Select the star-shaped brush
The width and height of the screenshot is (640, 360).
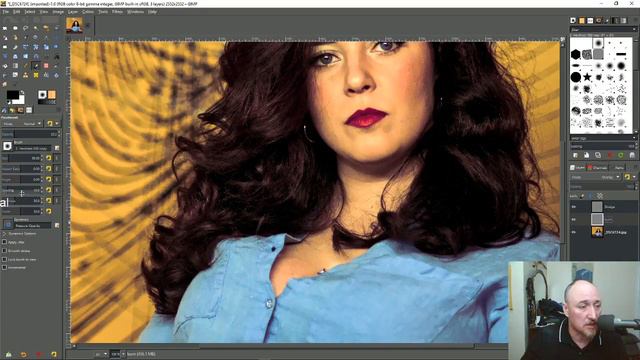pyautogui.click(x=587, y=76)
